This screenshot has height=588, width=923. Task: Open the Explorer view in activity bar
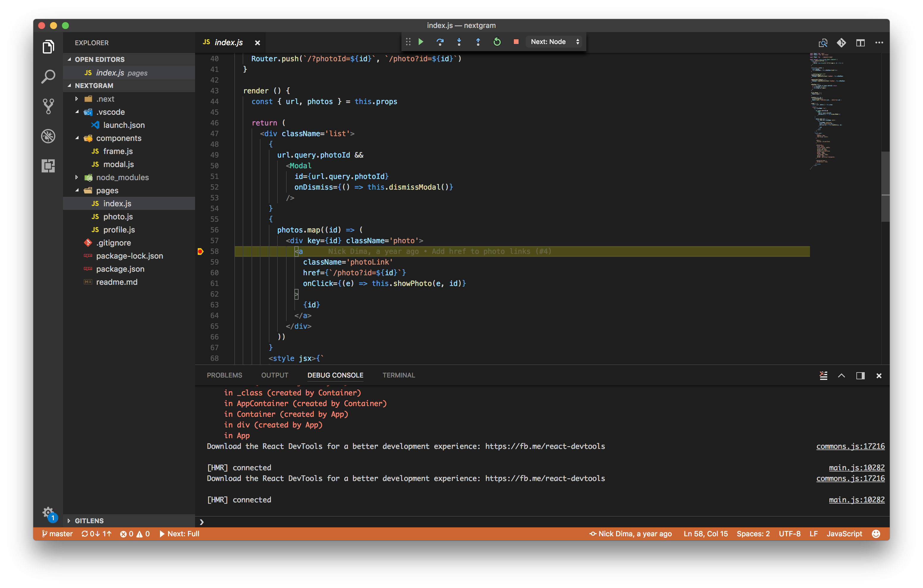48,47
